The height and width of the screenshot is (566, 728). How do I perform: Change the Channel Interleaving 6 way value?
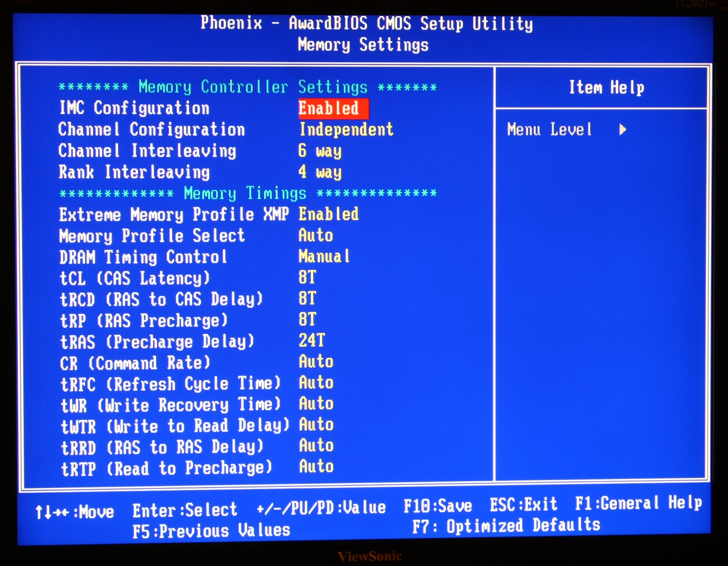[320, 151]
